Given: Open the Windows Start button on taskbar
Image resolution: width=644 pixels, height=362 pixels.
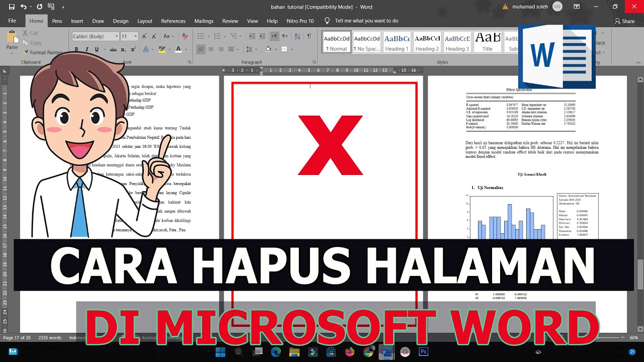Looking at the screenshot, I should (221, 352).
